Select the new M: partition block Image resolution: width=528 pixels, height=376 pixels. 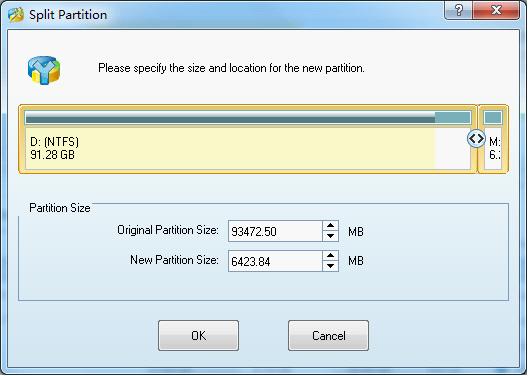(493, 139)
